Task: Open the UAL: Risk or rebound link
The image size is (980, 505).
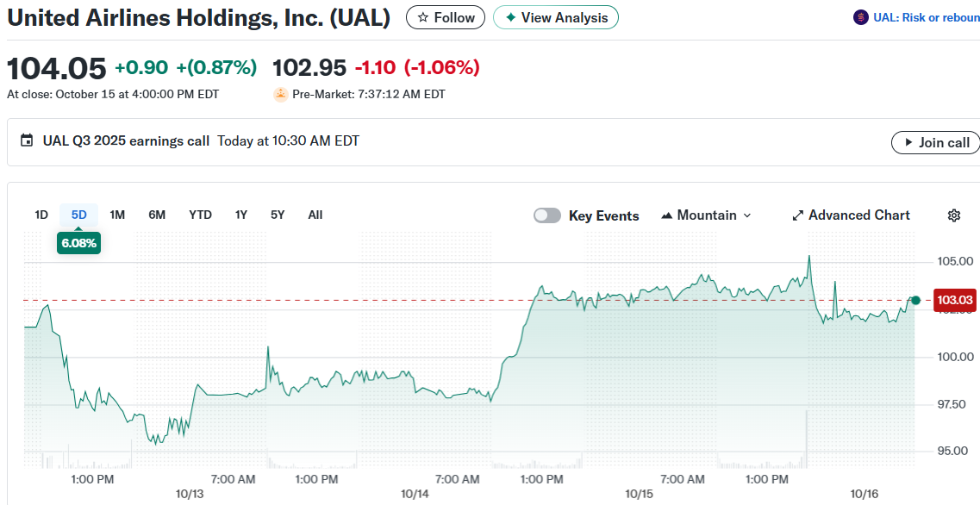Action: (926, 17)
